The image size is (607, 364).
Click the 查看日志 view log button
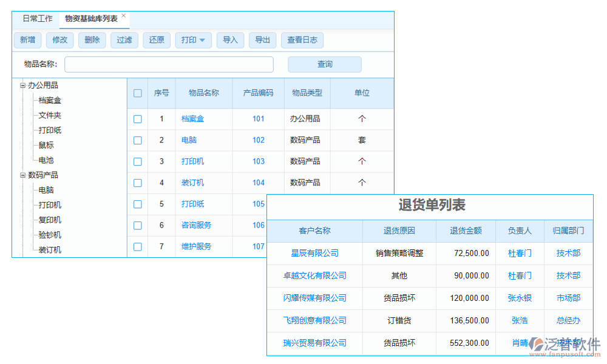pyautogui.click(x=302, y=40)
